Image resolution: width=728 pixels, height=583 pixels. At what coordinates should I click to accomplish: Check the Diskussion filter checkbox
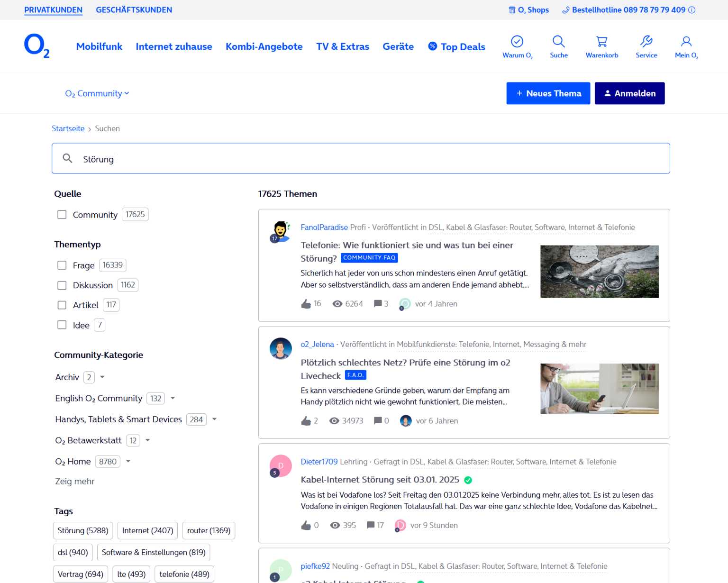(x=62, y=285)
